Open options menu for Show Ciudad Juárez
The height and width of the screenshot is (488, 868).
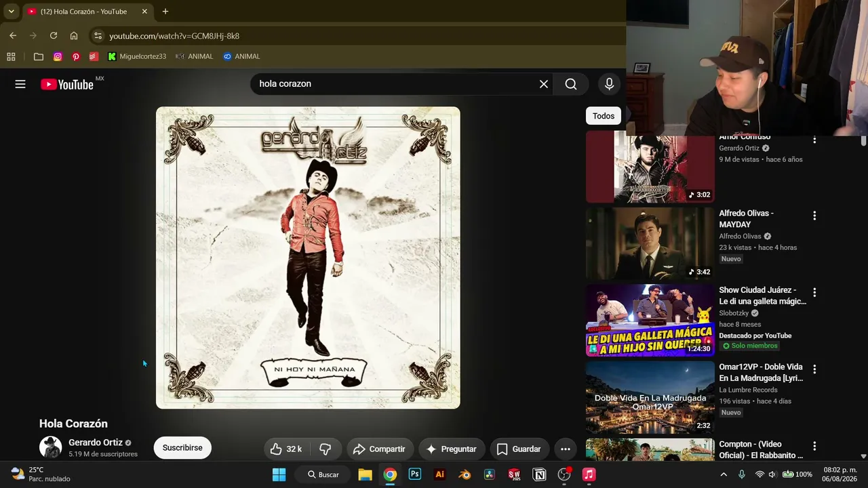click(x=814, y=293)
